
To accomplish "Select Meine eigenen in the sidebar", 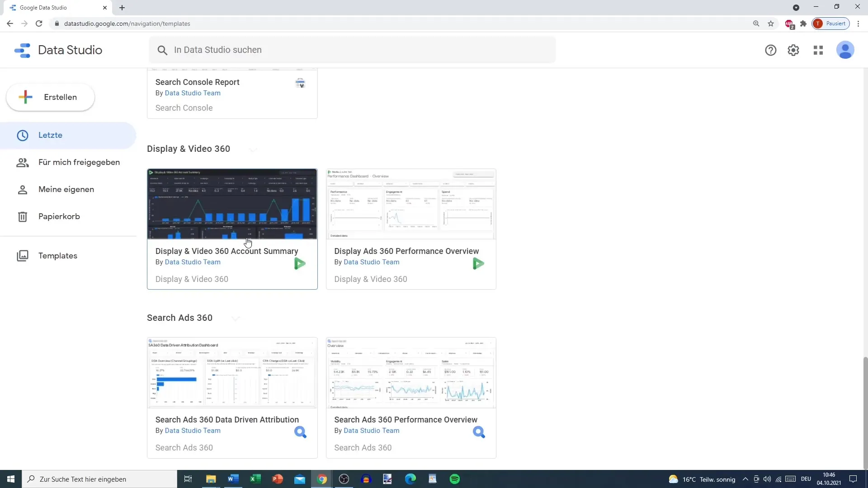I will [68, 189].
